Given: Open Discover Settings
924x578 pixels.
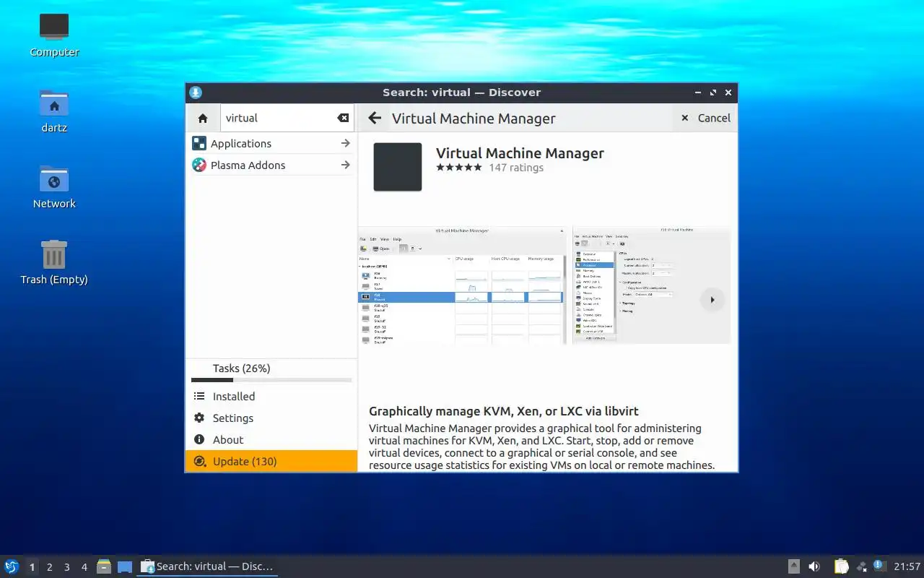Looking at the screenshot, I should pyautogui.click(x=271, y=418).
